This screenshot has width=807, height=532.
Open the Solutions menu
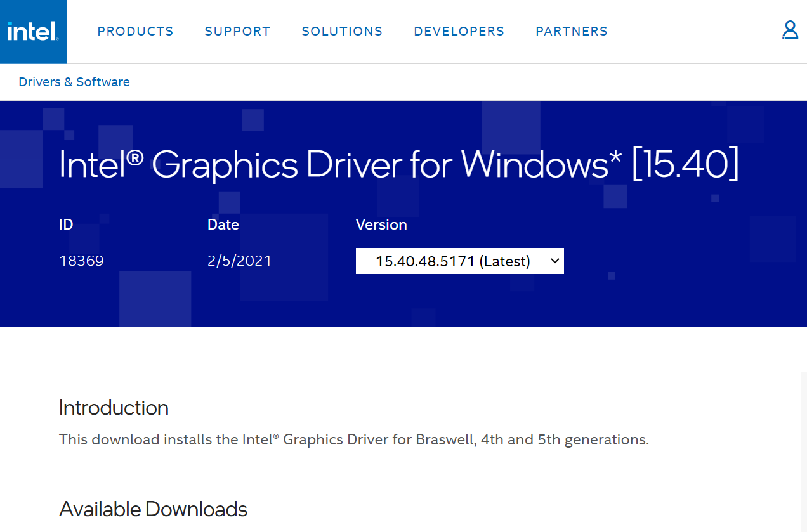(342, 31)
